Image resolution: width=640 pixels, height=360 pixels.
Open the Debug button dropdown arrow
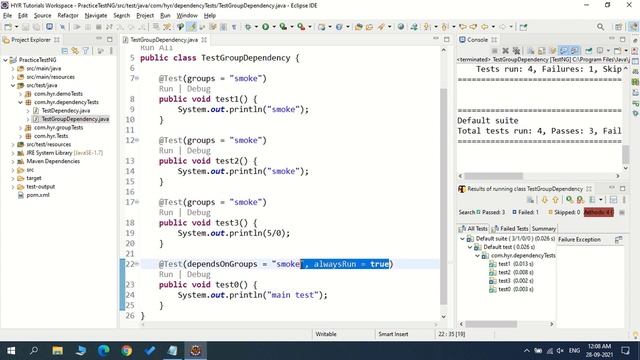click(256, 27)
